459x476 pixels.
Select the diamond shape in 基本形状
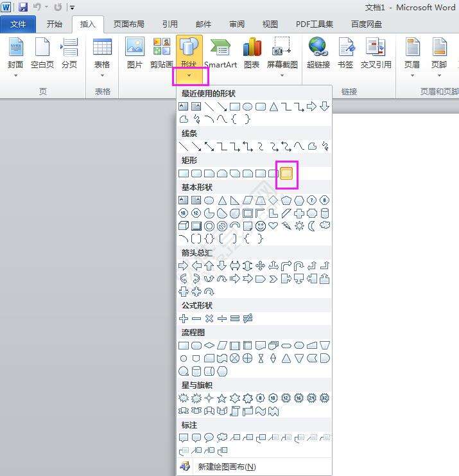tap(273, 200)
